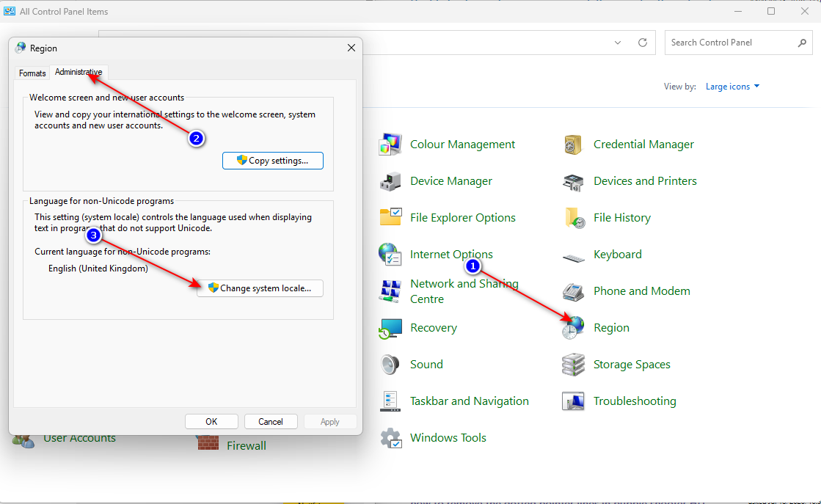Open the Phone and Modem icon
The image size is (821, 504).
click(573, 291)
